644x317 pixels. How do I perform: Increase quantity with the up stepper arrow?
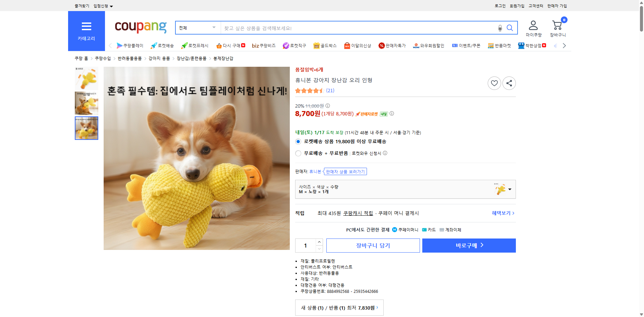pyautogui.click(x=319, y=242)
